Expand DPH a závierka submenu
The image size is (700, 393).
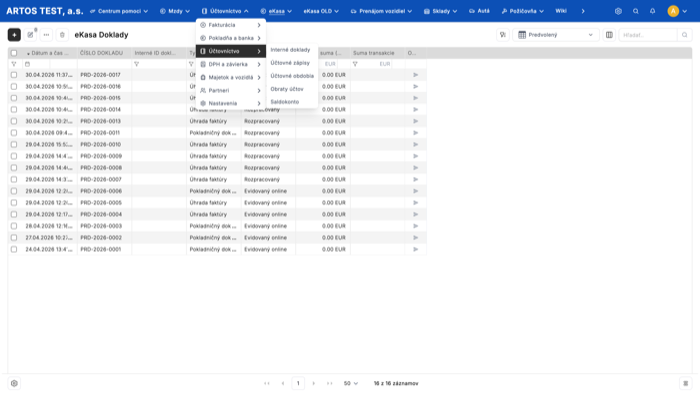231,64
